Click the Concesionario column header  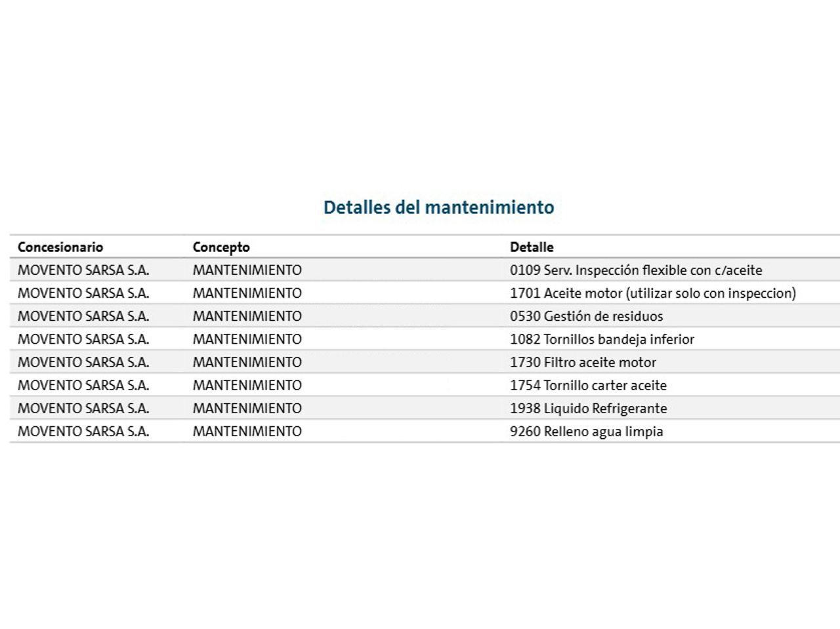(60, 247)
